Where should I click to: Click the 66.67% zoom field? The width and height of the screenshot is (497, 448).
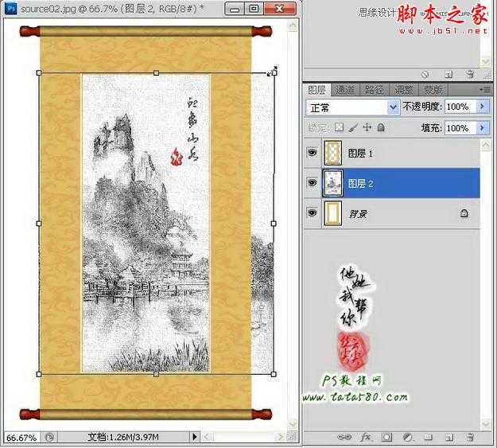coord(22,438)
